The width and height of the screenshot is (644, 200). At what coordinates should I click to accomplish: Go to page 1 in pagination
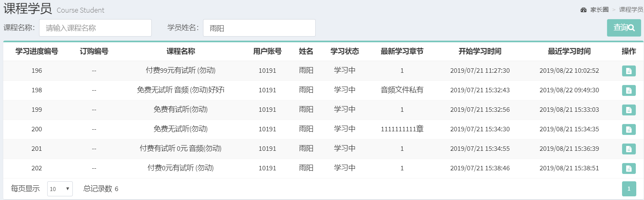click(x=629, y=189)
